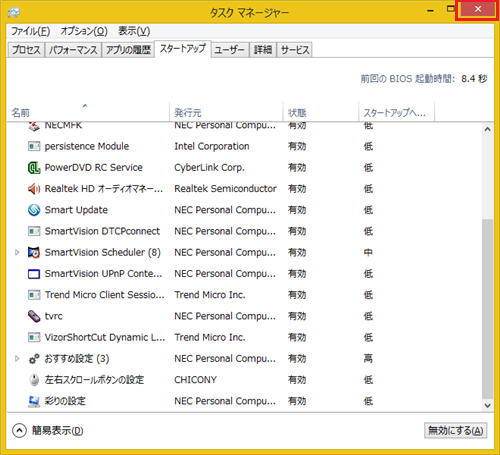
Task: Switch to the アプリの履歴 tab
Action: point(128,50)
